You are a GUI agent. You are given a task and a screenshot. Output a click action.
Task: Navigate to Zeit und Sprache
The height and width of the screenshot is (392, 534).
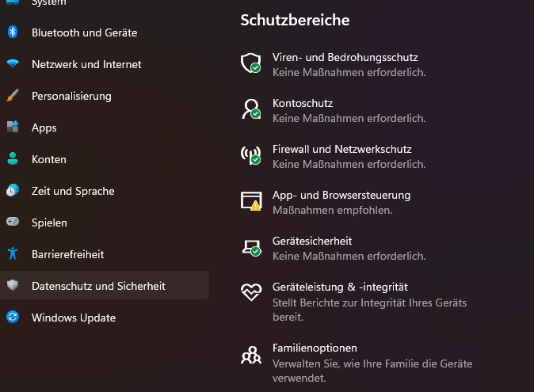tap(73, 191)
